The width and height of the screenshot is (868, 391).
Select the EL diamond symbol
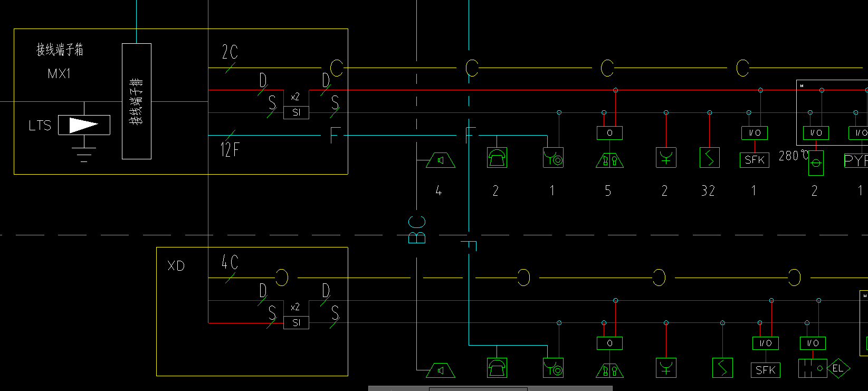[838, 368]
